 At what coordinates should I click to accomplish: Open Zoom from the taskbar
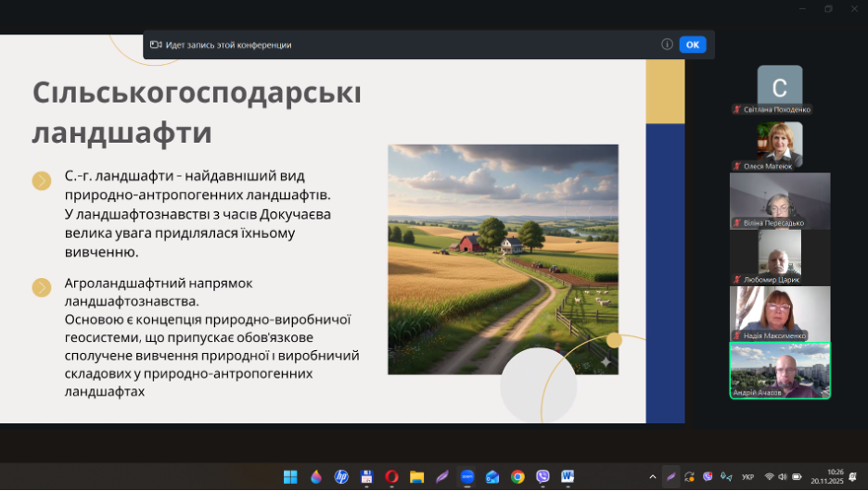click(x=467, y=477)
